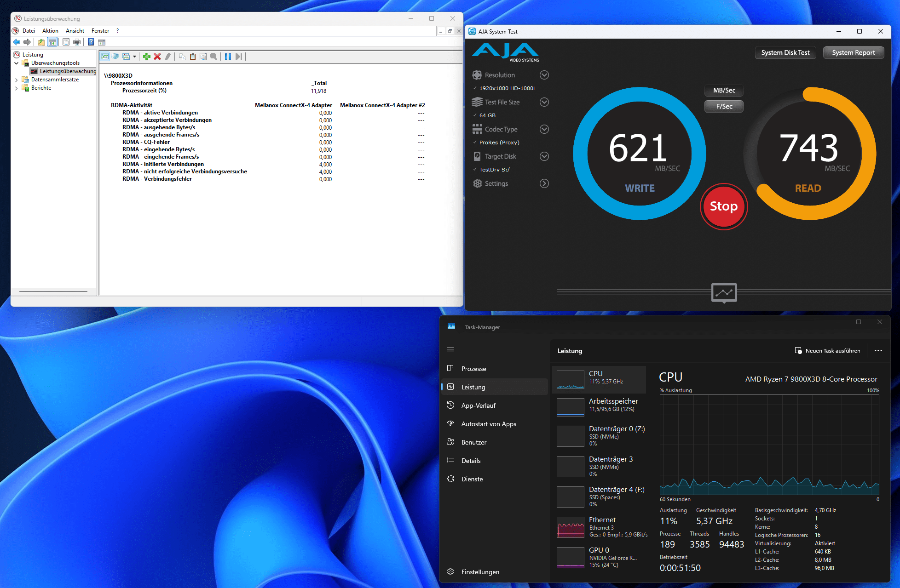Open the Ansicht menu
The width and height of the screenshot is (900, 588).
tap(75, 31)
